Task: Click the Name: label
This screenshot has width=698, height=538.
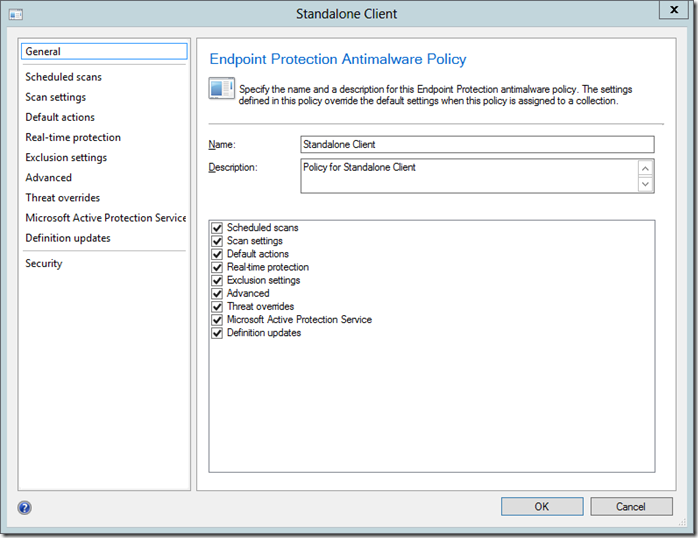Action: click(x=222, y=145)
